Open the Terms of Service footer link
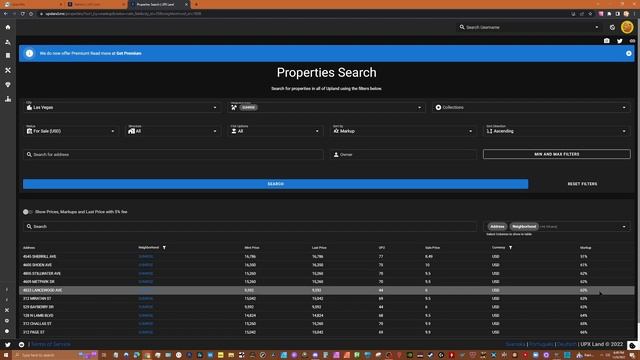 (51, 344)
